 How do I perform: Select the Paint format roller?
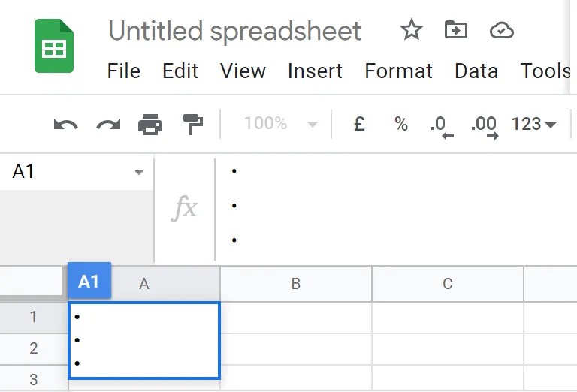tap(193, 125)
